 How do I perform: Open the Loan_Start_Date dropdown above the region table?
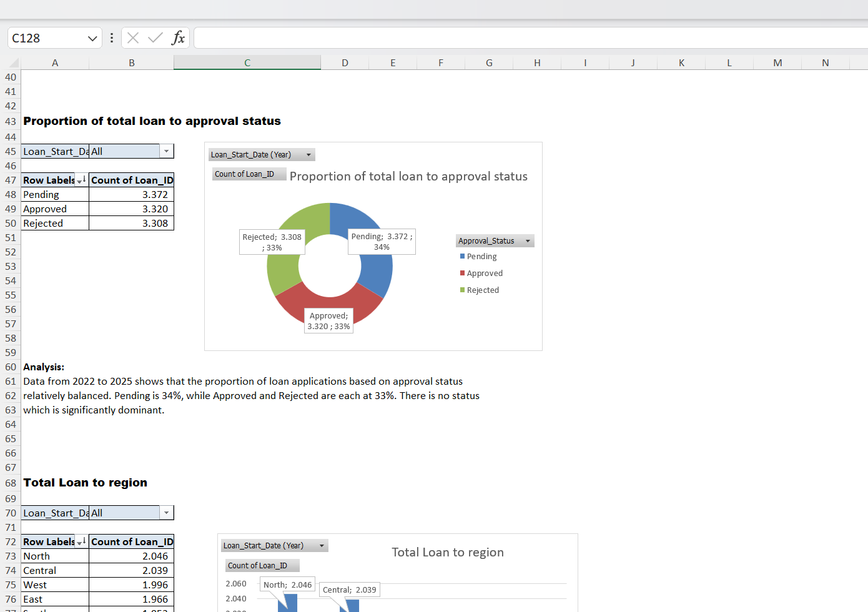166,512
